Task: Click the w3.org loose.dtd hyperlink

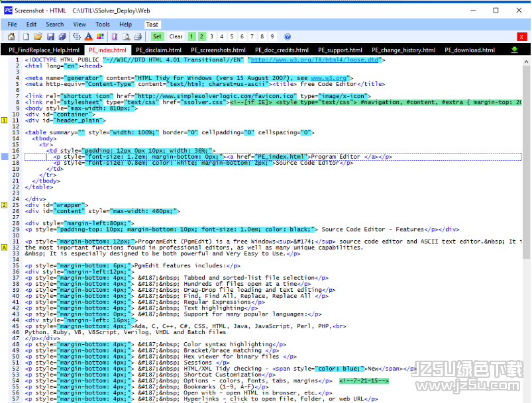Action: click(x=315, y=60)
